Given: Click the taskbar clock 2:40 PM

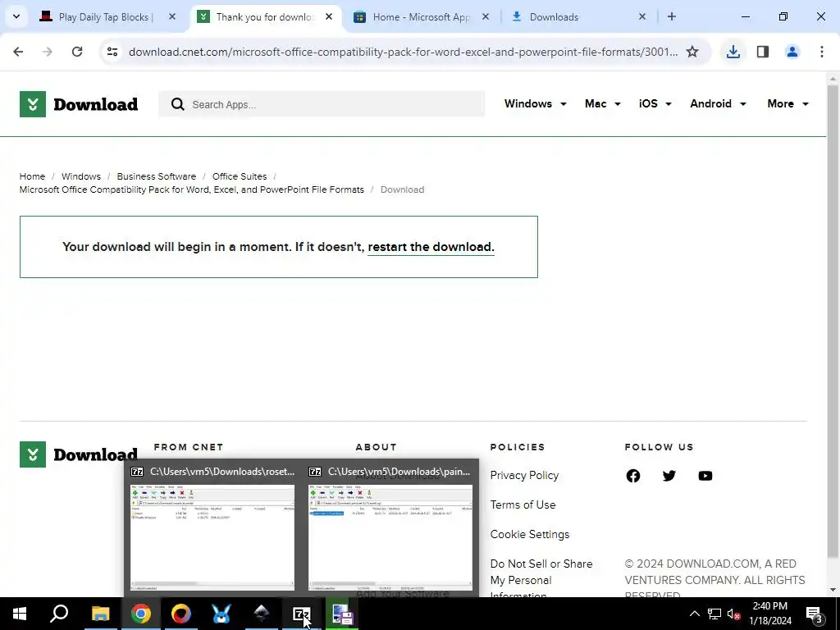Looking at the screenshot, I should pyautogui.click(x=769, y=614).
